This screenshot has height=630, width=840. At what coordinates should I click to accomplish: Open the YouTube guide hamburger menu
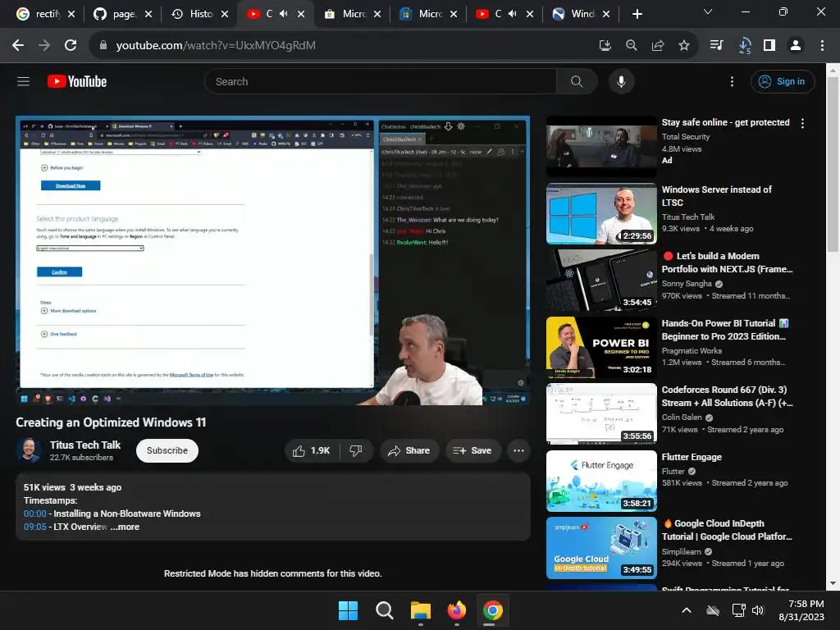pyautogui.click(x=23, y=81)
